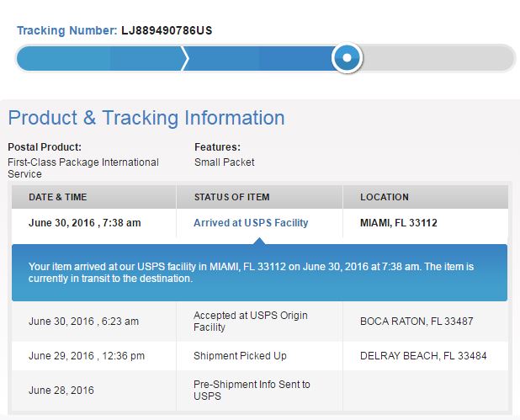The image size is (520, 420).
Task: Click the June 29, 2016 12:36 pm timestamp
Action: point(86,356)
